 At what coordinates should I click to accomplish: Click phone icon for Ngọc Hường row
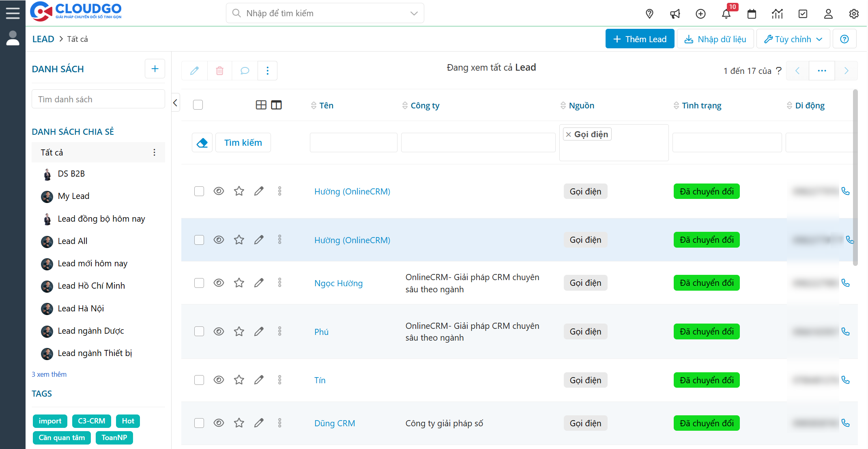pos(845,283)
